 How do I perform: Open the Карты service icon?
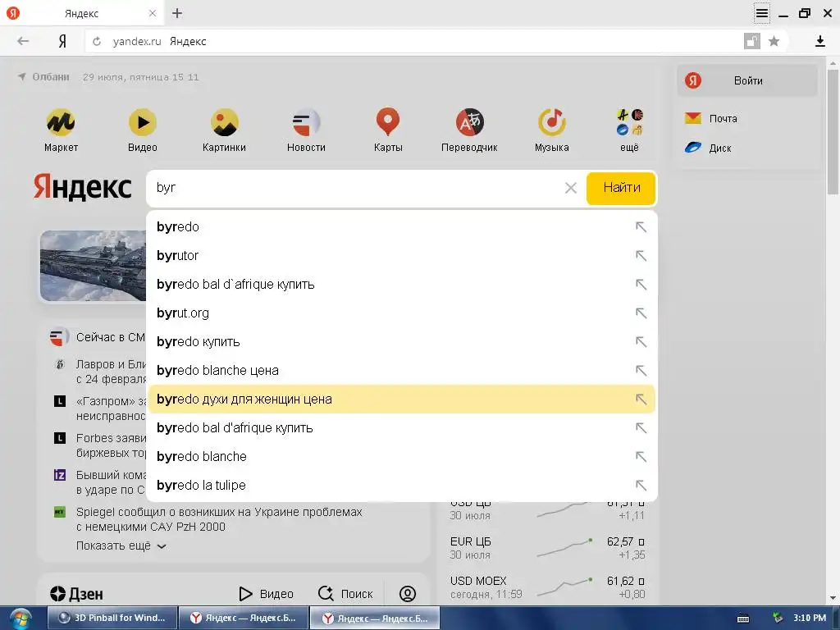coord(388,123)
